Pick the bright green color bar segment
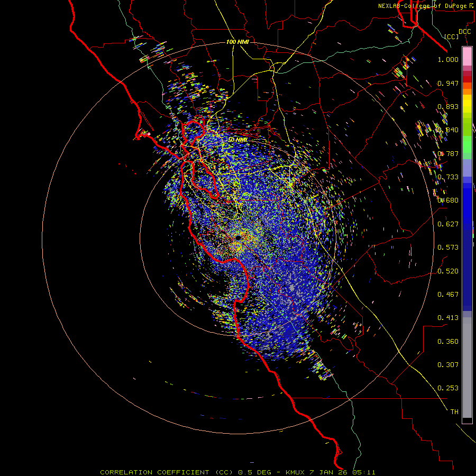Image resolution: width=476 pixels, height=476 pixels. 467,144
